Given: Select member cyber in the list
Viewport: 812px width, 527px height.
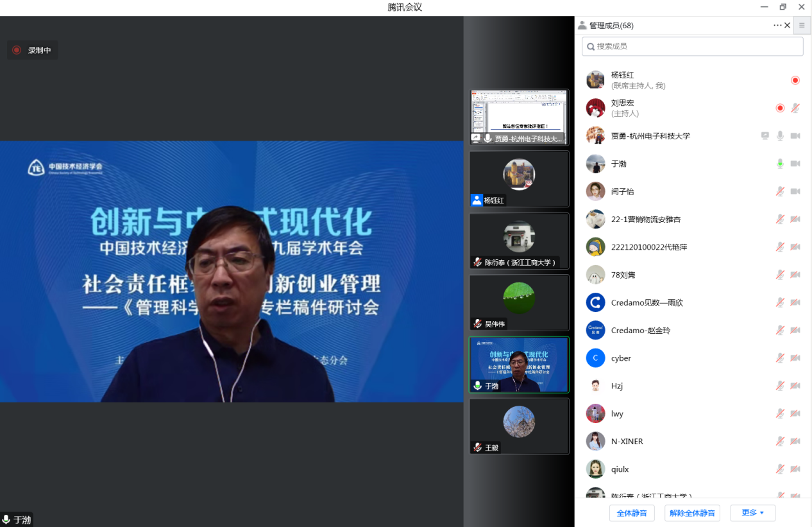Looking at the screenshot, I should pos(621,358).
